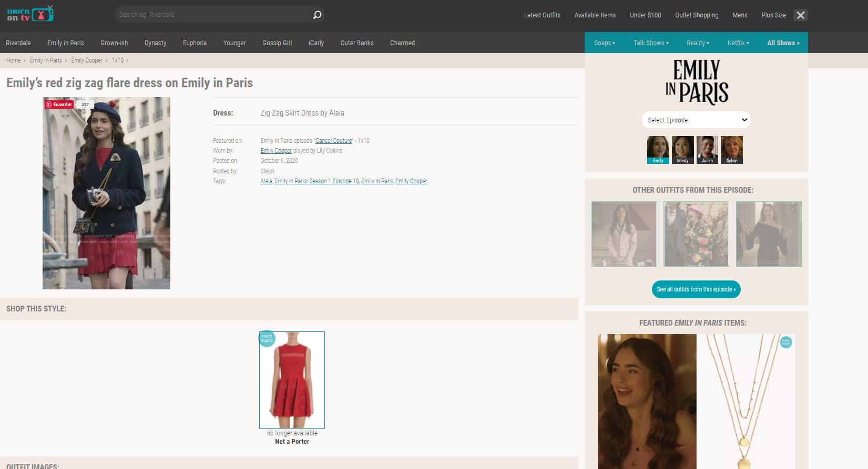Screen dimensions: 868x469
Task: Click the Pinterest Guardar button
Action: 59,105
